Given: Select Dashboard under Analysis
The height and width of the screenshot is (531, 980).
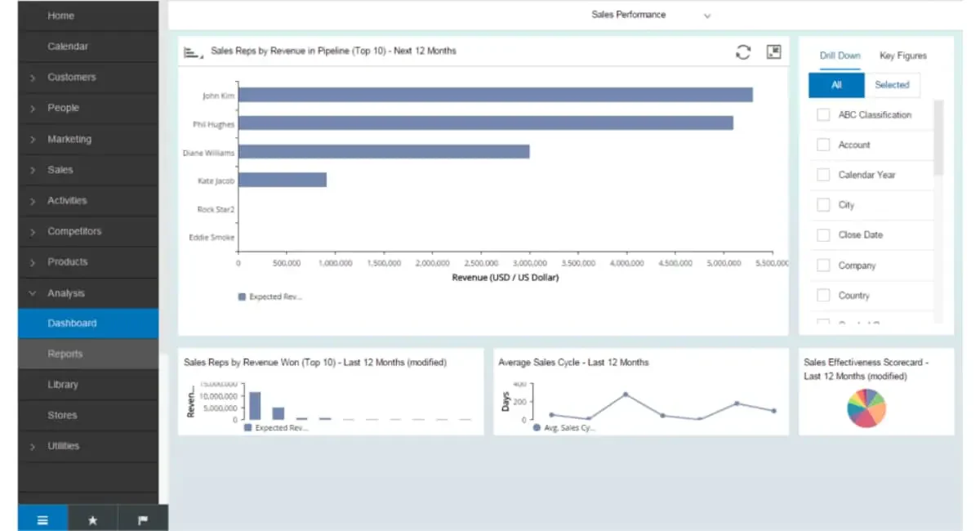Looking at the screenshot, I should pos(88,324).
